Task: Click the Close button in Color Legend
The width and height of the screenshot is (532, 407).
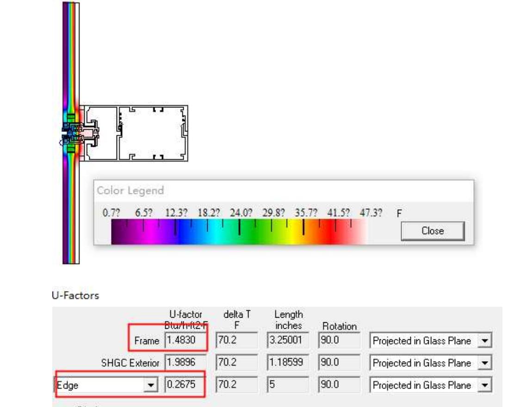Action: pos(432,231)
